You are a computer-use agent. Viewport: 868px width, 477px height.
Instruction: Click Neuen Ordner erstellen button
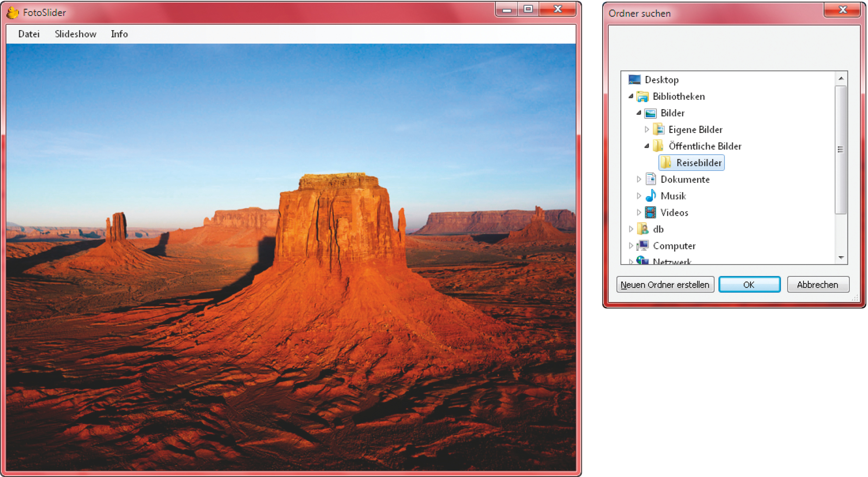tap(665, 285)
